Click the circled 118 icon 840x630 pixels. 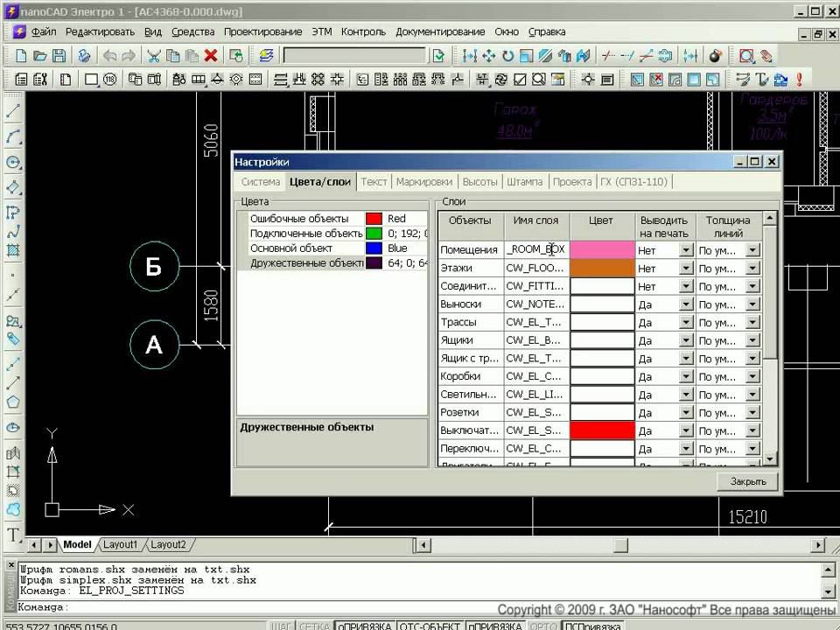(x=110, y=80)
